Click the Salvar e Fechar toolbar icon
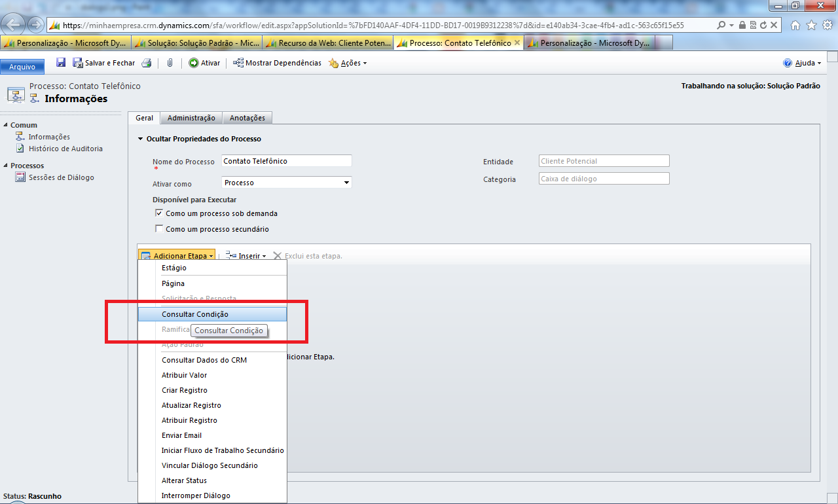Screen dimensions: 838x504 [78, 63]
